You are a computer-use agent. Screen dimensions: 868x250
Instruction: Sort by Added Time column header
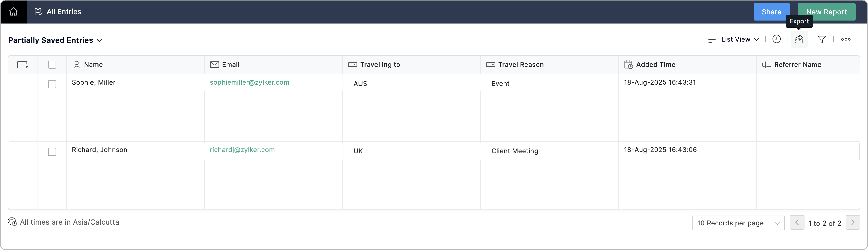pyautogui.click(x=655, y=65)
